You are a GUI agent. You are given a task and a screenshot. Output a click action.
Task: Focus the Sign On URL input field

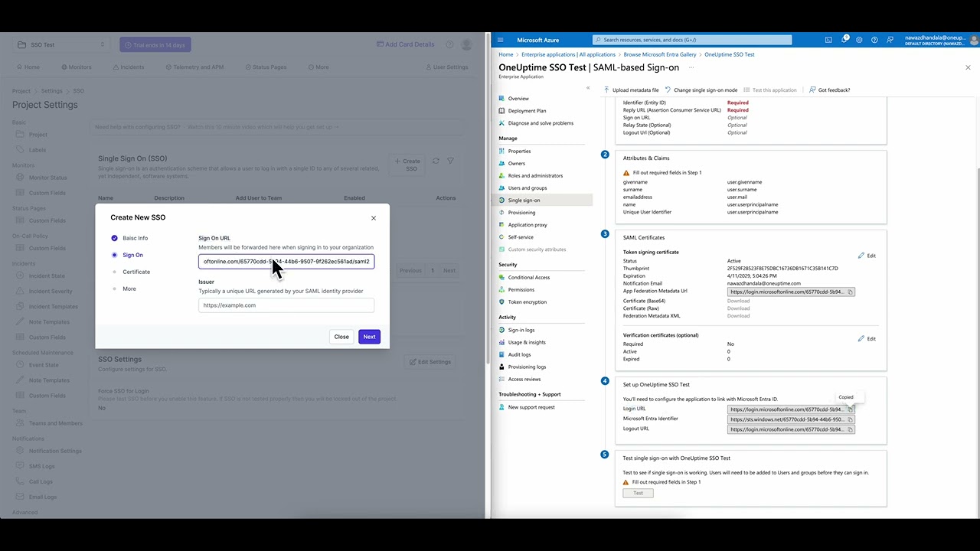pos(286,262)
